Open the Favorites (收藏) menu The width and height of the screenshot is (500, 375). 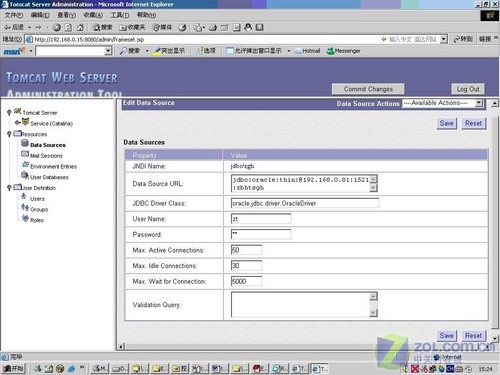tap(93, 15)
